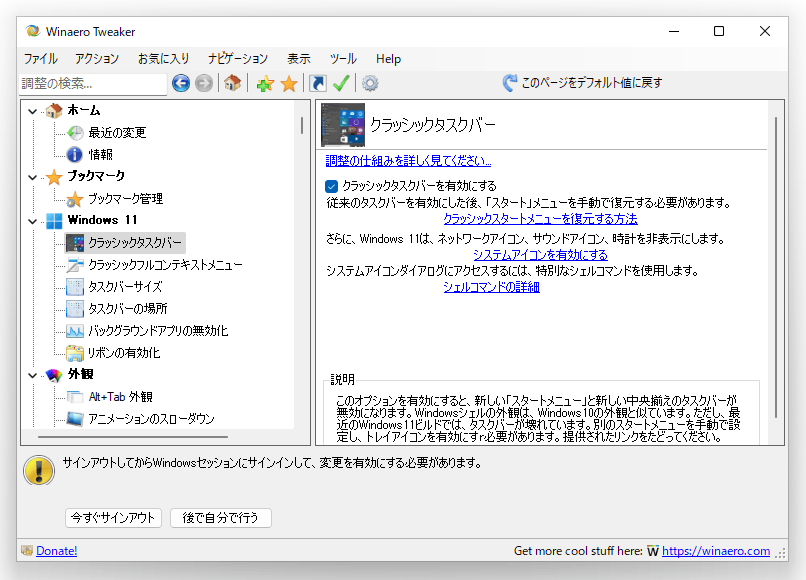Click the 情報 blue info icon

75,154
